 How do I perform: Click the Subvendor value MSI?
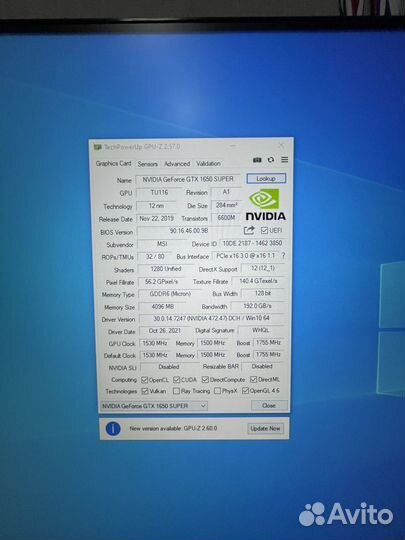162,243
